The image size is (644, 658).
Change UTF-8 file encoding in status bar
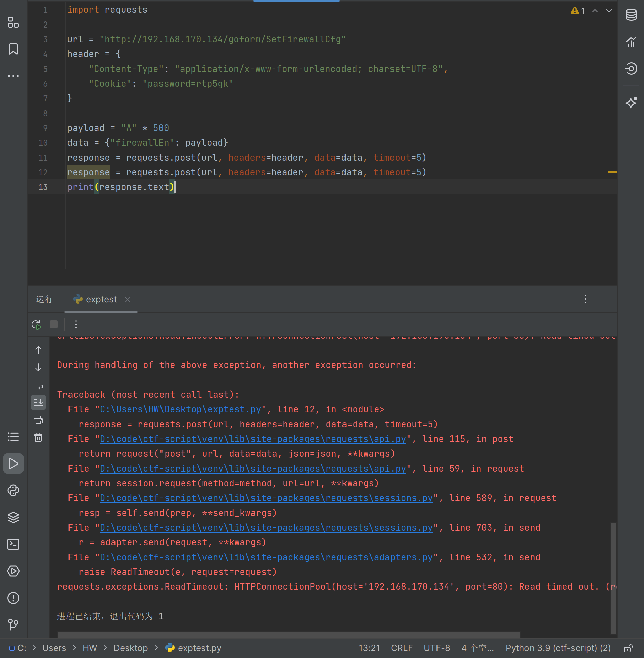pos(436,648)
